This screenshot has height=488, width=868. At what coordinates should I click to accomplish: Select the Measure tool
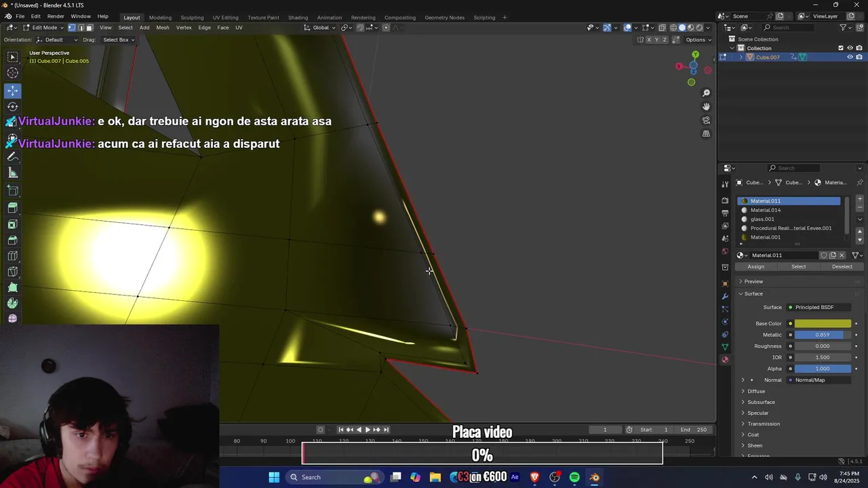click(12, 173)
